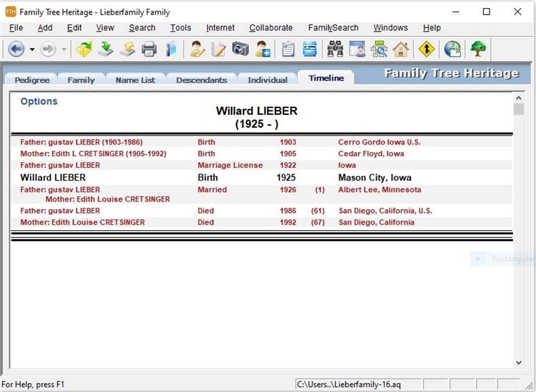Screen dimensions: 536x392
Task: Launch the internet search feature
Action: 452,49
